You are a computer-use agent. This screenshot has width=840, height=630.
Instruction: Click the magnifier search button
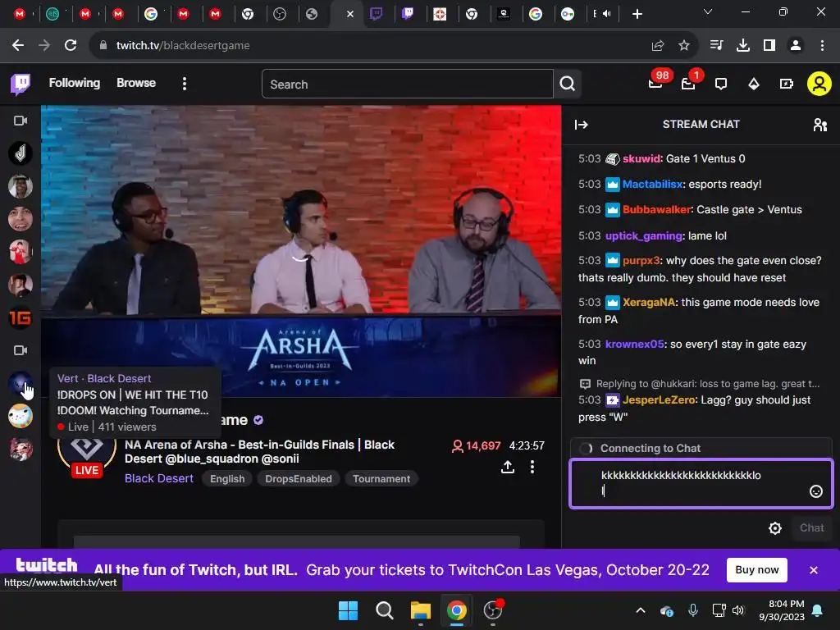[568, 84]
